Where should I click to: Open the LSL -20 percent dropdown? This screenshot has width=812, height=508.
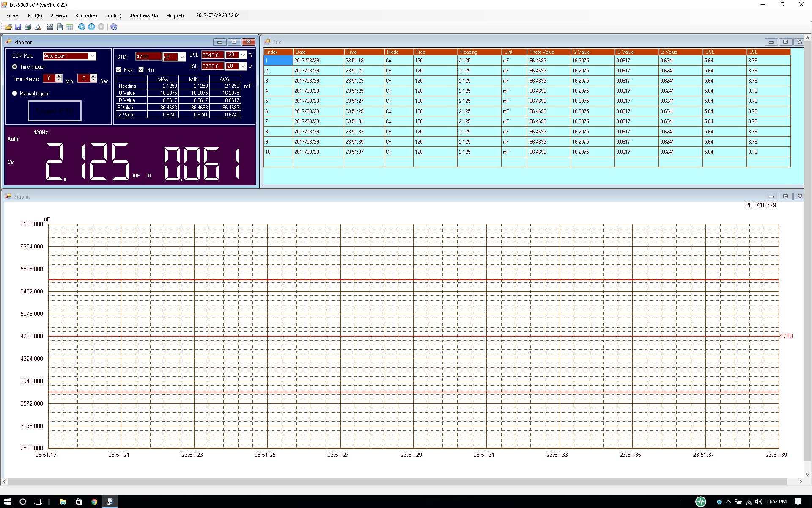tap(243, 66)
